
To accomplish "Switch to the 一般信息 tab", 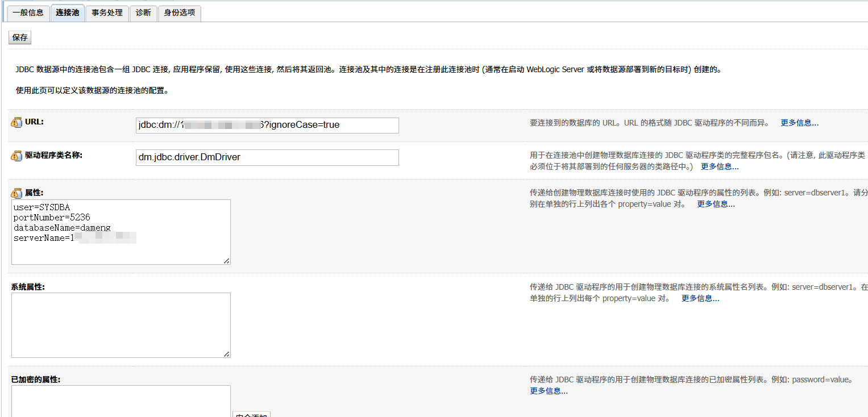I will [28, 12].
